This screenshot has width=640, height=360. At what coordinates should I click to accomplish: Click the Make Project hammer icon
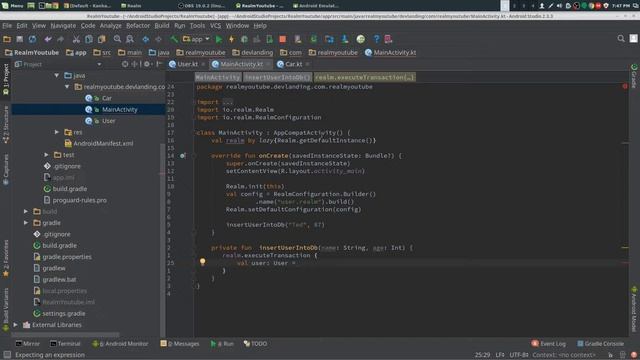point(174,39)
